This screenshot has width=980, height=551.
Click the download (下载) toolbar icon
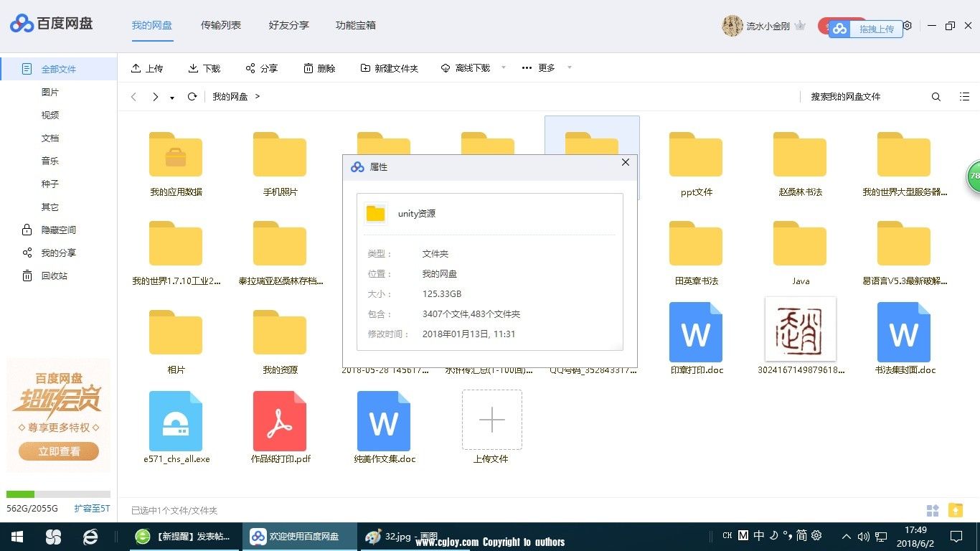click(x=194, y=68)
